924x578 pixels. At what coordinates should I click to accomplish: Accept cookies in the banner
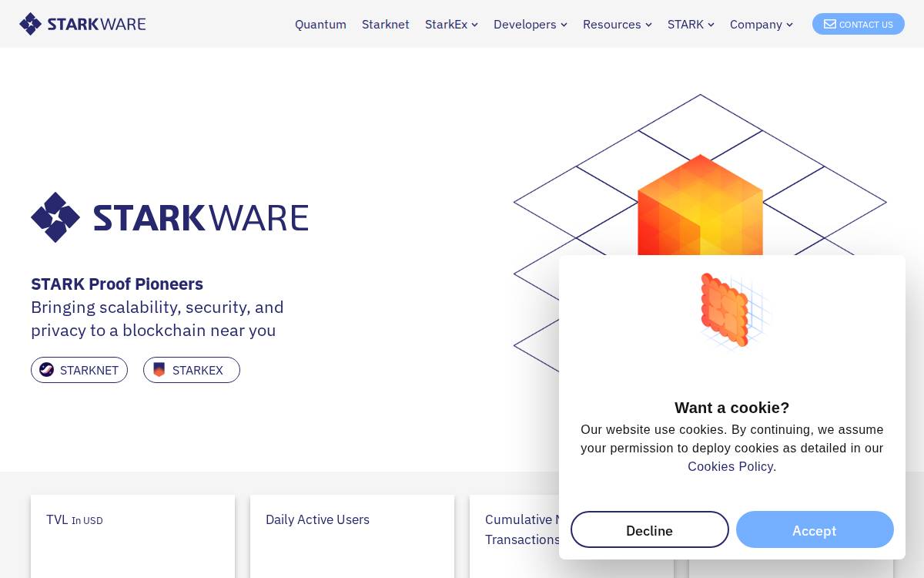[x=815, y=529]
